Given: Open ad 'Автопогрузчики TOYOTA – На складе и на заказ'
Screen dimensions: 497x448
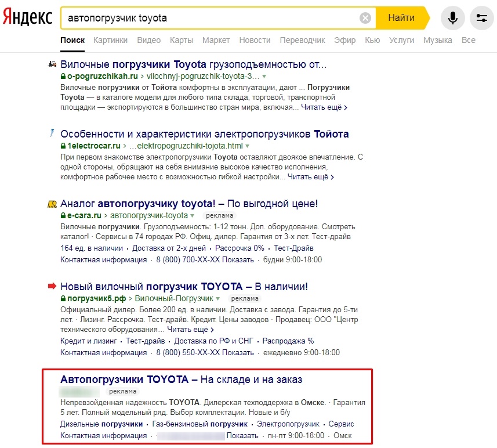Looking at the screenshot, I should pos(182,380).
